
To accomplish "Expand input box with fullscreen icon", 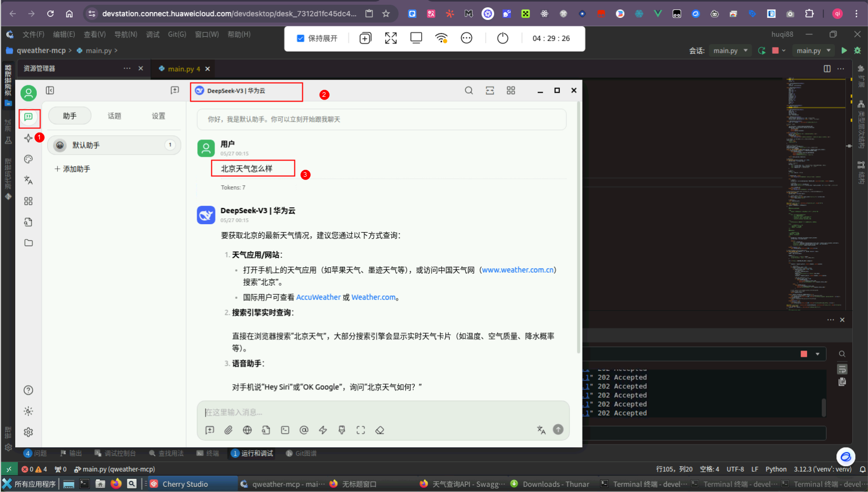I will tap(361, 430).
